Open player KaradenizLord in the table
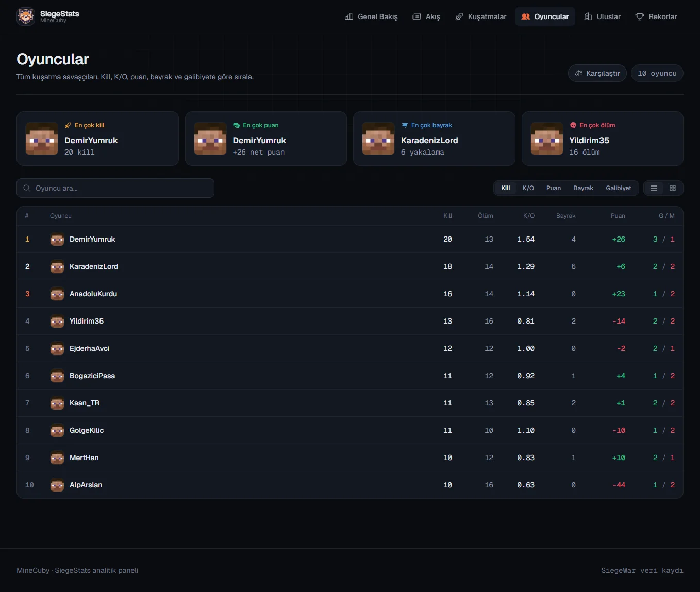The height and width of the screenshot is (592, 700). coord(350,266)
